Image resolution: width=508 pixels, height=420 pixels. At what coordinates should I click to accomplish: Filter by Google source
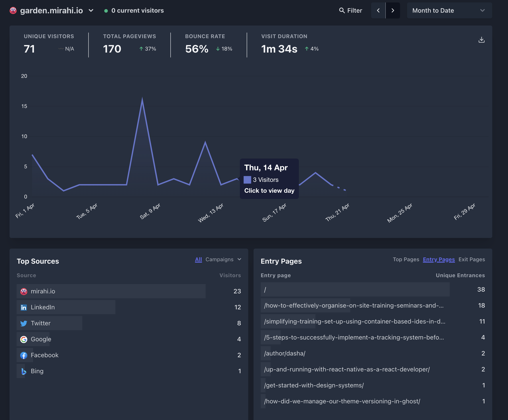41,339
